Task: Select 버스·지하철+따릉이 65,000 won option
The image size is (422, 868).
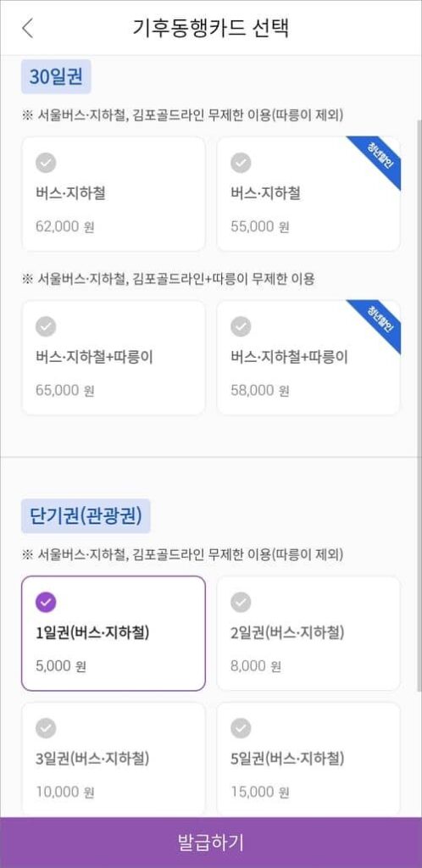Action: [x=114, y=358]
